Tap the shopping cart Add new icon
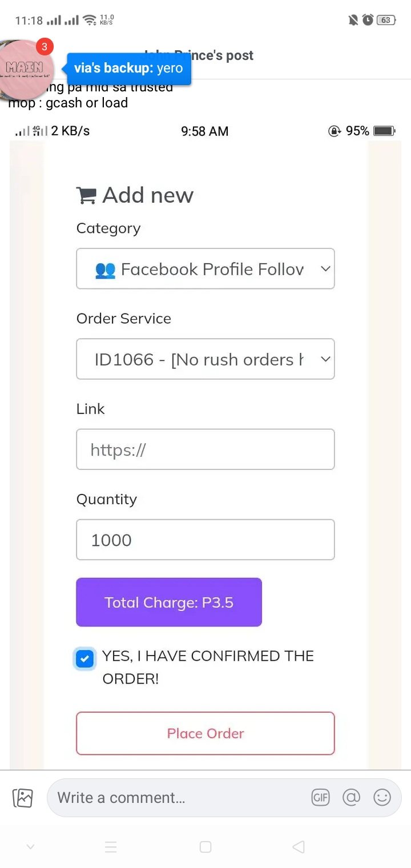 tap(86, 195)
